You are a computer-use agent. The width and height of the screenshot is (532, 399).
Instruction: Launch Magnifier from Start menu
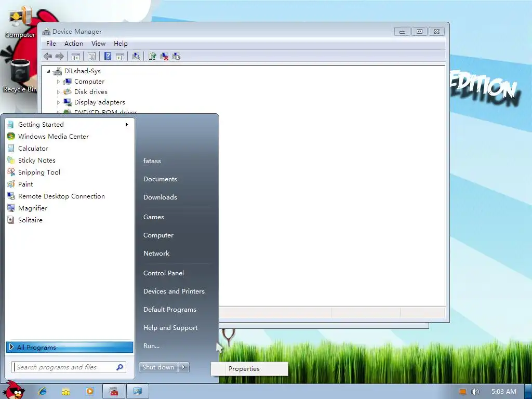coord(69,208)
